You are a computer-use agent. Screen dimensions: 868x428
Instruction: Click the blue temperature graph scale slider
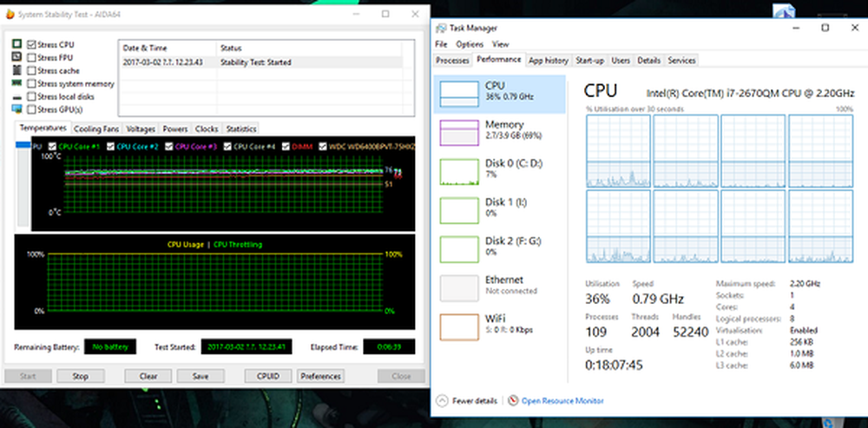coord(23,145)
